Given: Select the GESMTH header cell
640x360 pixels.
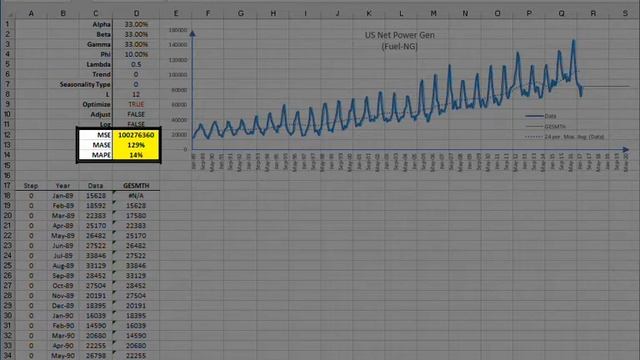Looking at the screenshot, I should pyautogui.click(x=136, y=185).
